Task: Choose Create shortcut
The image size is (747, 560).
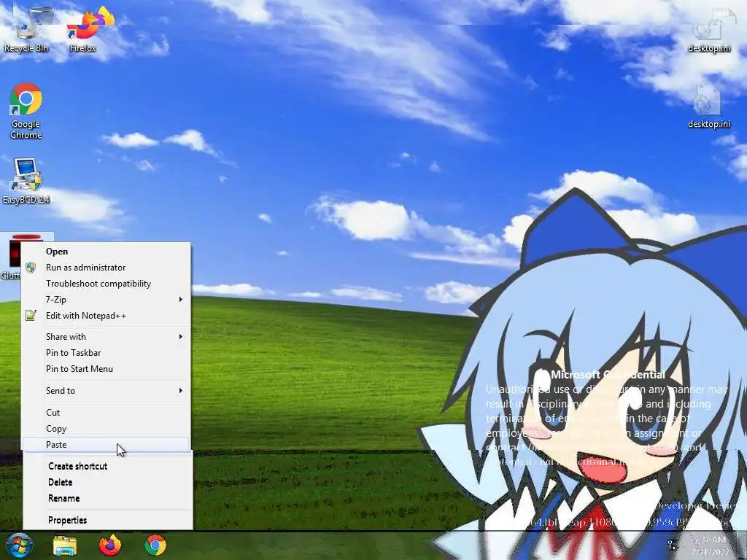Action: tap(108, 466)
